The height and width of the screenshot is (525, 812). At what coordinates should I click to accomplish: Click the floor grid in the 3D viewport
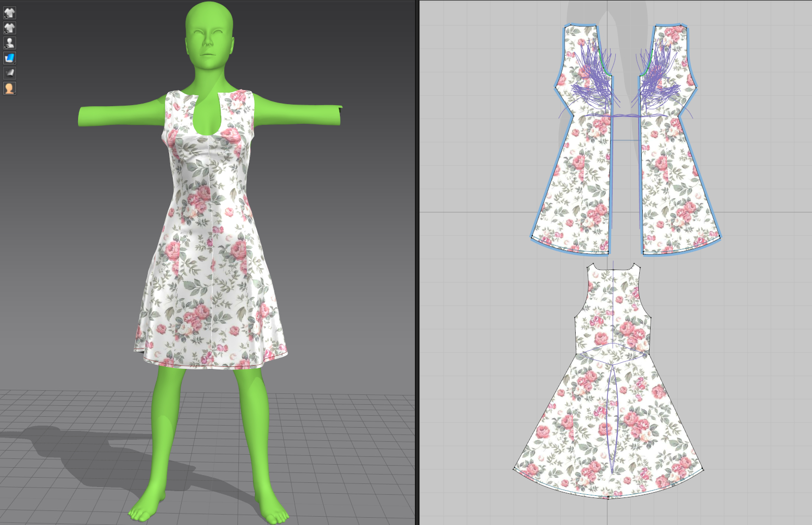point(338,468)
